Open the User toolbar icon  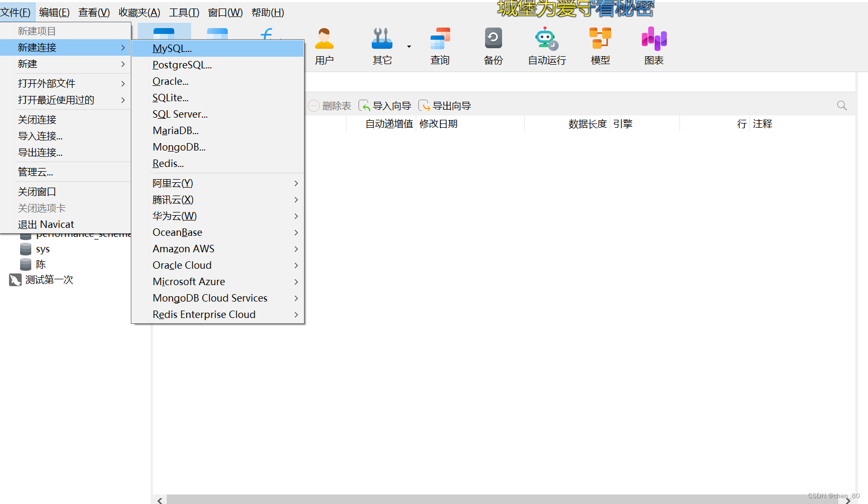click(x=324, y=39)
